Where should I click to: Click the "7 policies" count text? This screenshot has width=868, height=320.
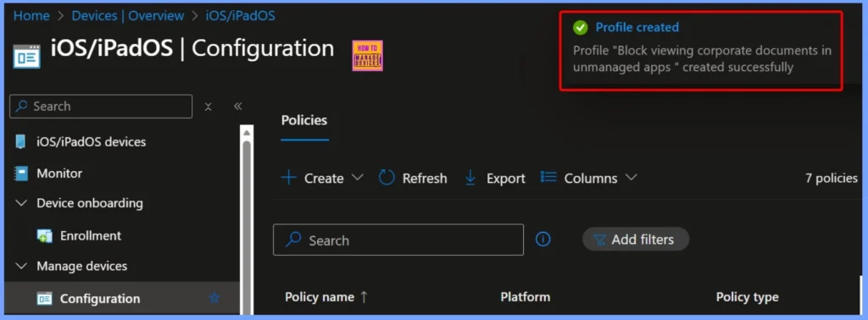click(x=832, y=178)
